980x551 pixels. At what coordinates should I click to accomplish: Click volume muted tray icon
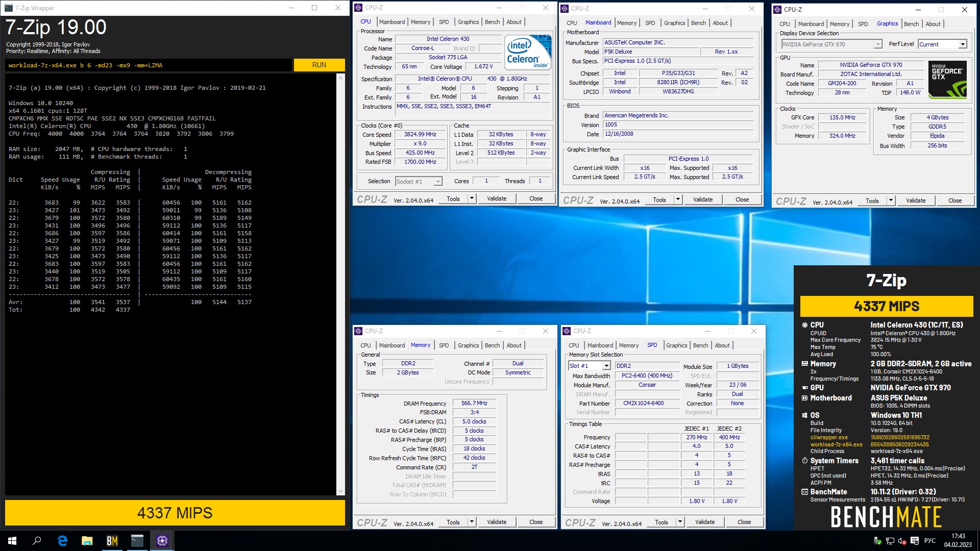tap(902, 541)
